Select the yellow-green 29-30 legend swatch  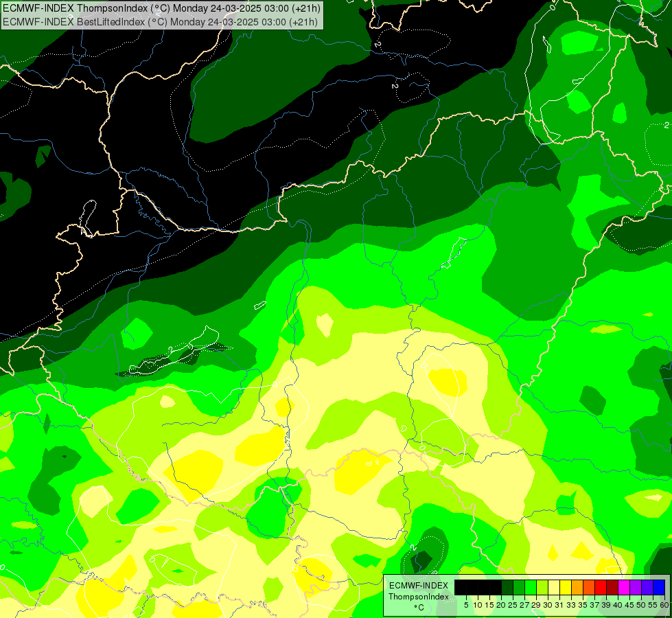[542, 587]
